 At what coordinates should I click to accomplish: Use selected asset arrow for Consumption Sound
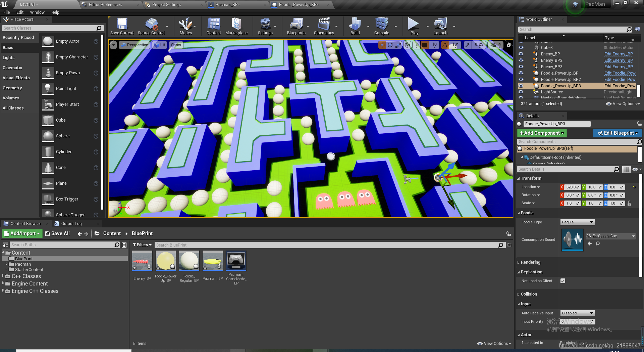tap(590, 244)
